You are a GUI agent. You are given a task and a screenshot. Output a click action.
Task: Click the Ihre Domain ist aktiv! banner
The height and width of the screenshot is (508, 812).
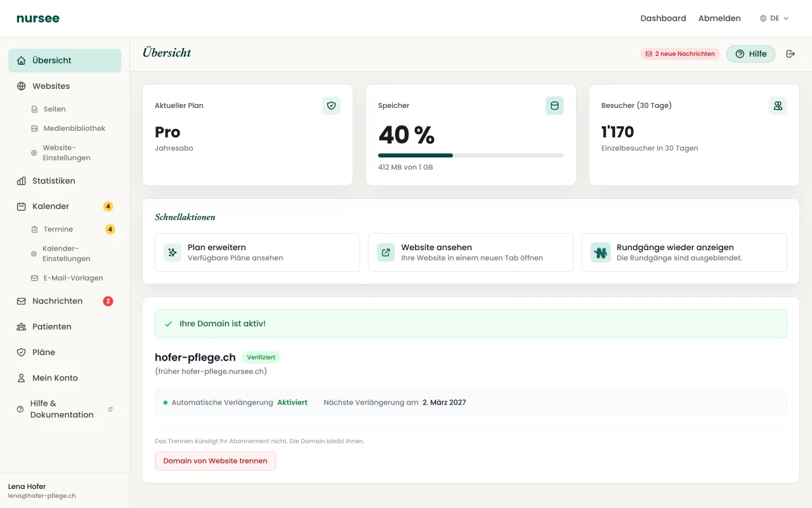pyautogui.click(x=471, y=323)
